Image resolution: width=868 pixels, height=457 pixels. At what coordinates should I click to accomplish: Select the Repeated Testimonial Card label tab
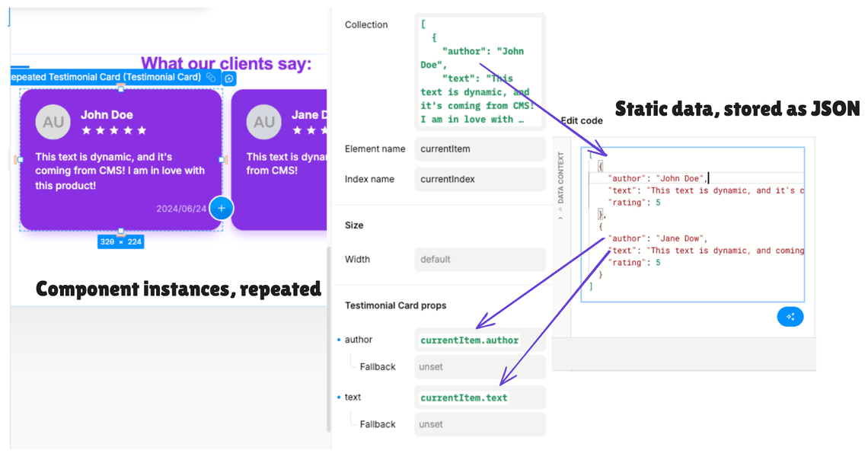point(105,77)
